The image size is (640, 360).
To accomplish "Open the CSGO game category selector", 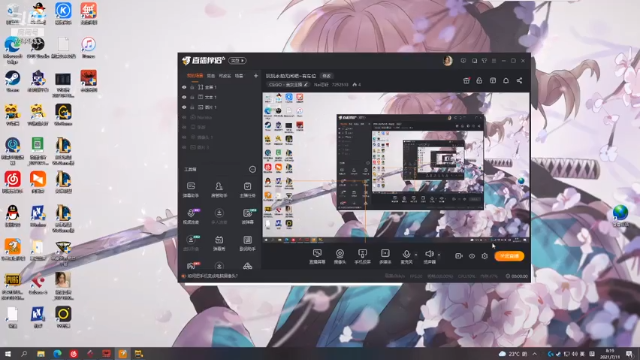I will click(288, 84).
